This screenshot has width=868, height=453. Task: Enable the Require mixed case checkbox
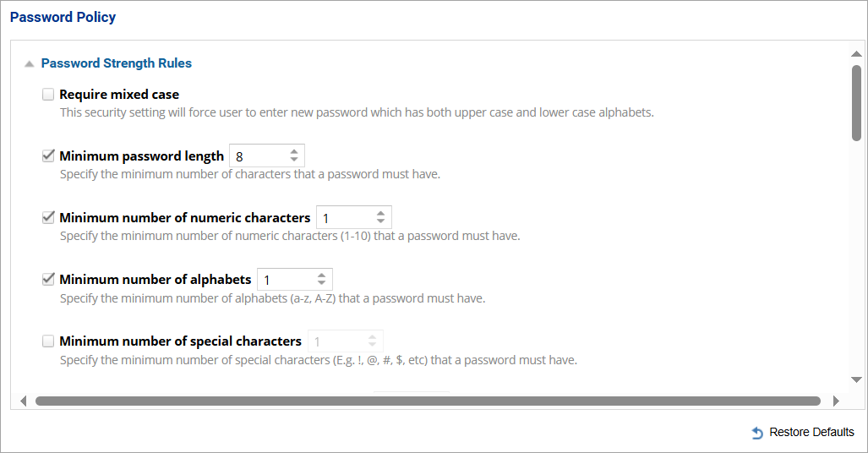(48, 95)
